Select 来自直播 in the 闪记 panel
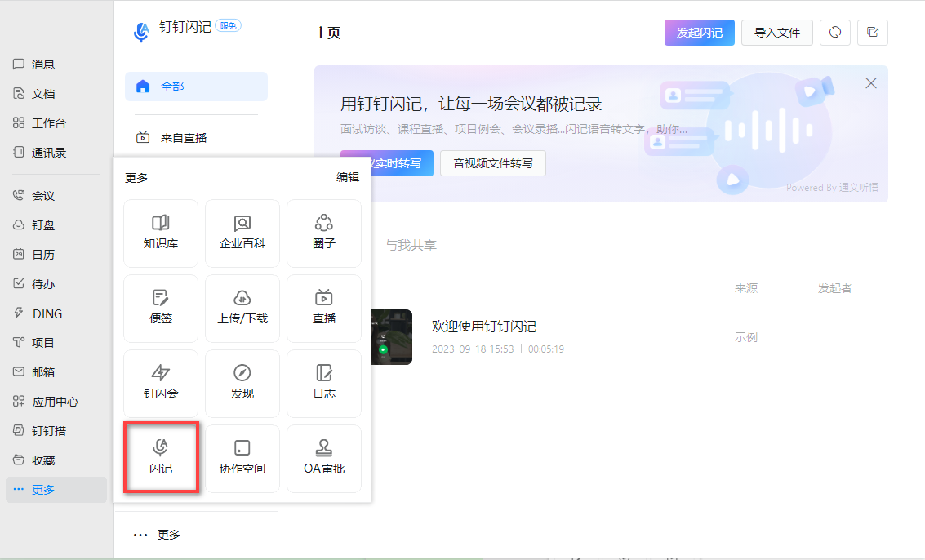This screenshot has height=560, width=925. [196, 138]
